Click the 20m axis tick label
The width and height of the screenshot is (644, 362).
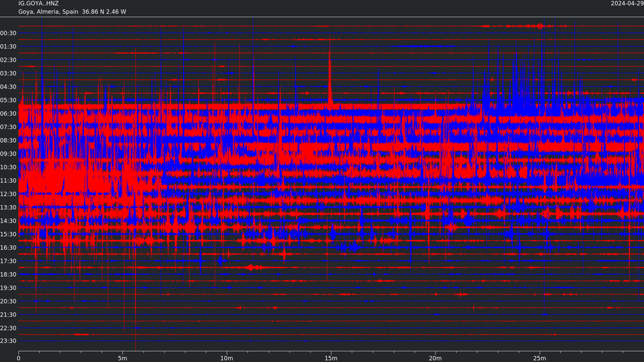pos(435,358)
